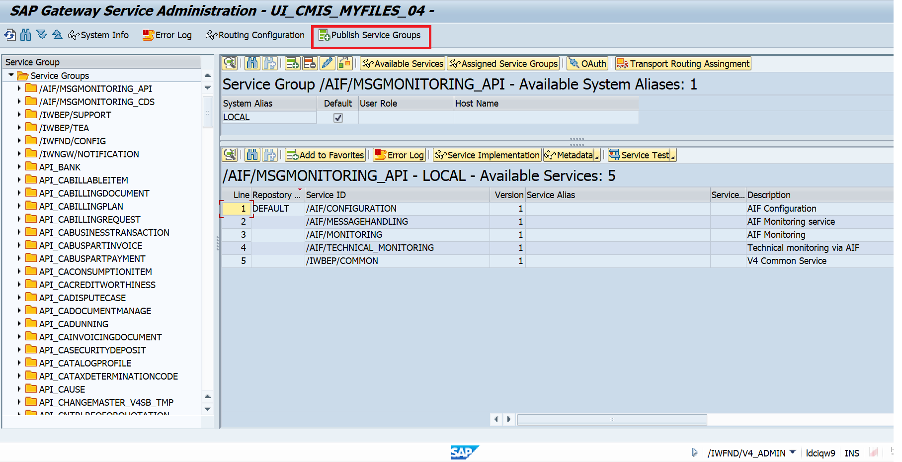Click /AIF/MONITORING service ID cell
Screen dimensions: 902x462
(397, 235)
